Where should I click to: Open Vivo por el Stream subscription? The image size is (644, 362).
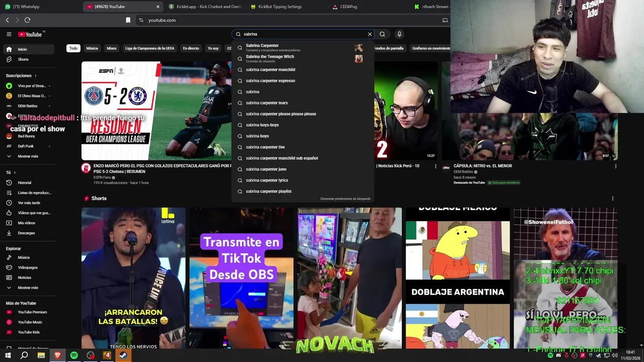29,86
